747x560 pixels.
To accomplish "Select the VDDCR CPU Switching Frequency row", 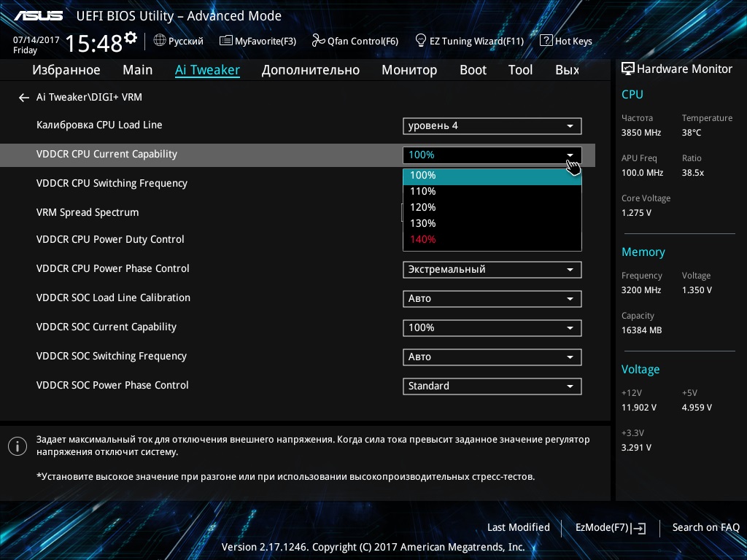I will click(112, 183).
